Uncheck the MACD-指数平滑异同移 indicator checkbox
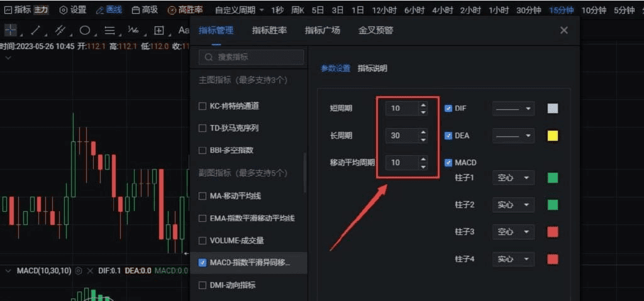The height and width of the screenshot is (301, 644). pos(202,263)
